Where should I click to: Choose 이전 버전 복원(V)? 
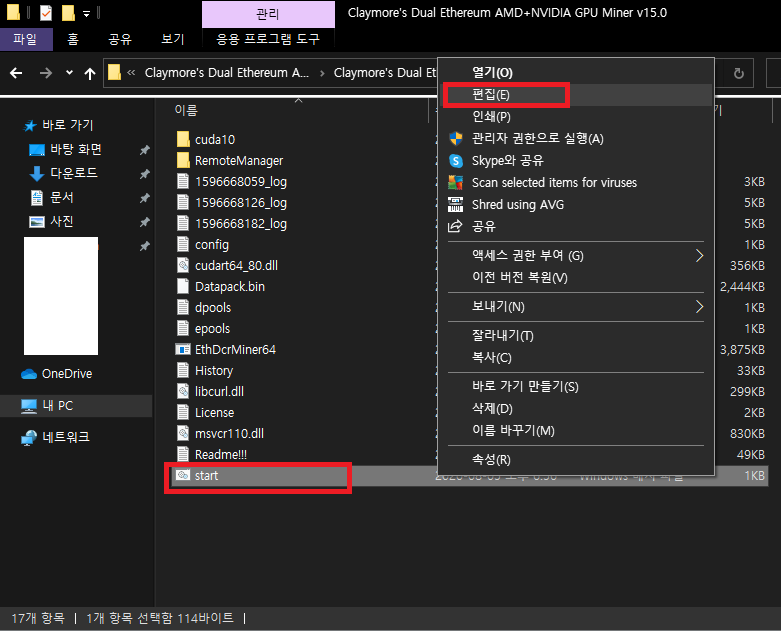[x=576, y=277]
